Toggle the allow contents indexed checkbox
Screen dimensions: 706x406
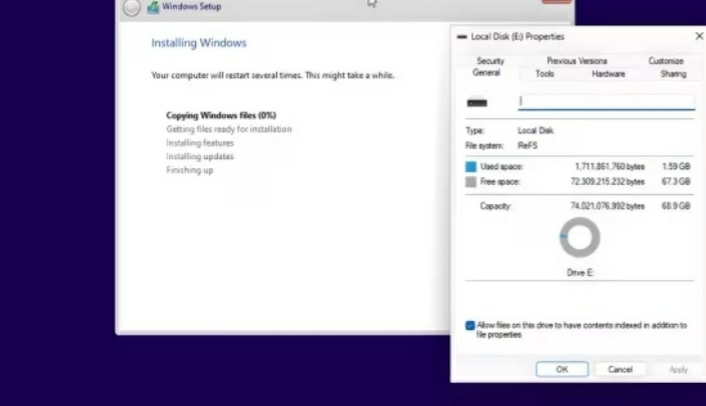[x=470, y=325]
